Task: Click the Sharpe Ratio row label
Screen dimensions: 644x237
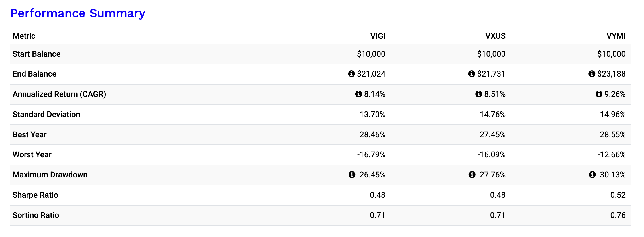Action: click(x=35, y=195)
